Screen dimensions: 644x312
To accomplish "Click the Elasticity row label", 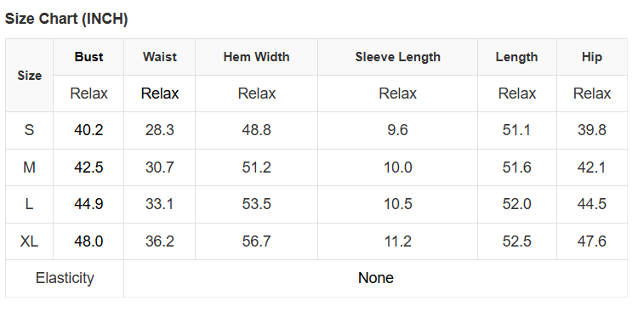I will tap(65, 278).
